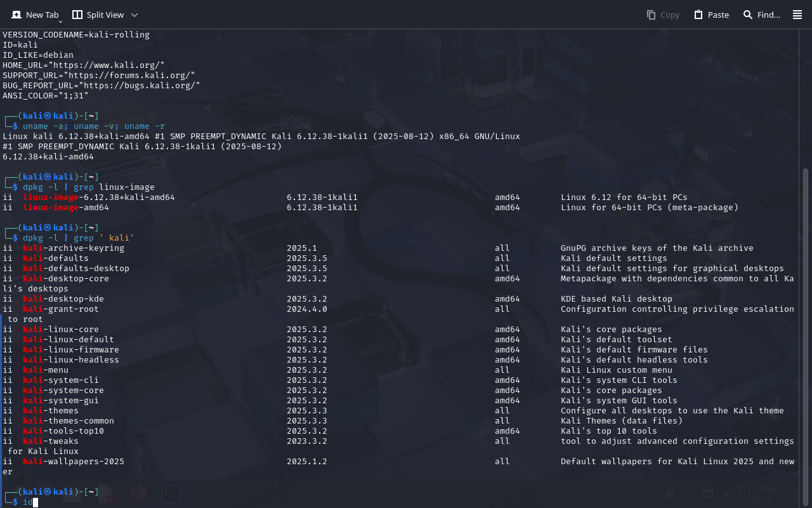Click the "dpkg -l | grep ' kali'" command
The image size is (812, 508).
(79, 238)
